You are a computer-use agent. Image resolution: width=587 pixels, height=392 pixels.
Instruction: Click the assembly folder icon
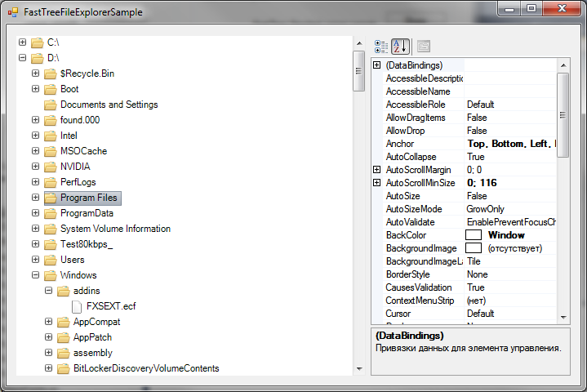[63, 353]
